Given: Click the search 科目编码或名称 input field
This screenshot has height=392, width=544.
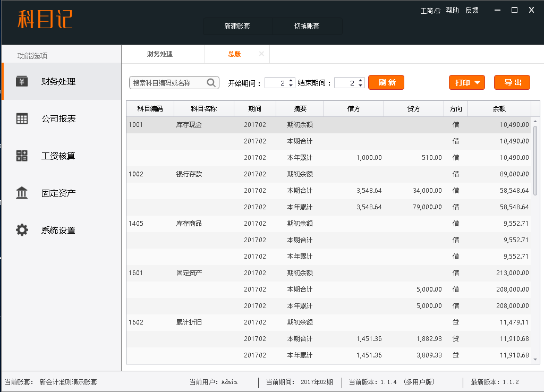Looking at the screenshot, I should coord(168,83).
